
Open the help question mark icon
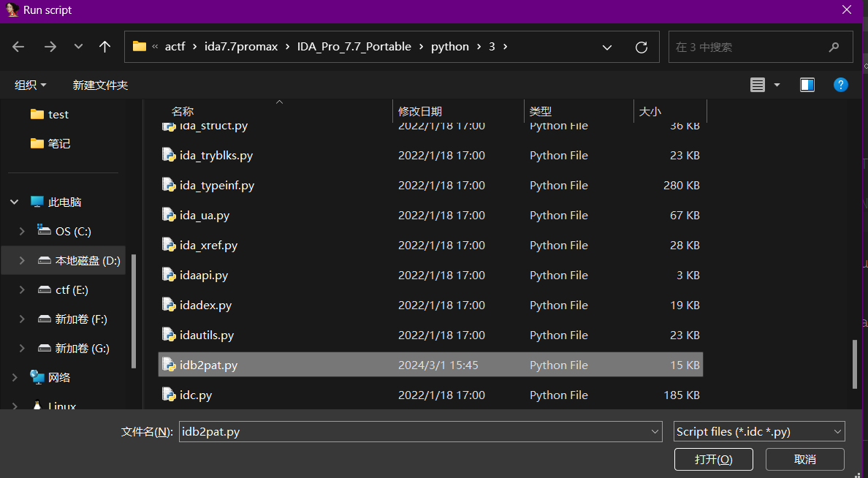point(841,85)
